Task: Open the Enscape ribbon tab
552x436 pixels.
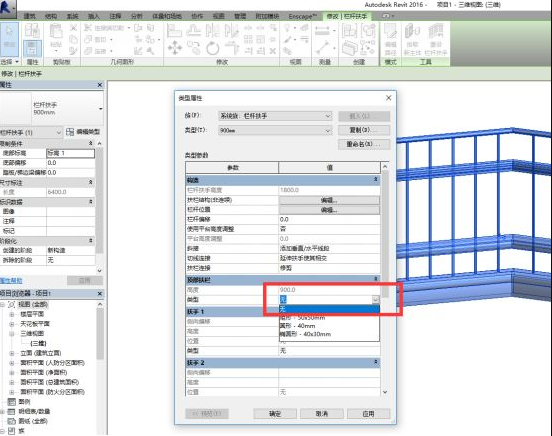Action: (x=302, y=16)
